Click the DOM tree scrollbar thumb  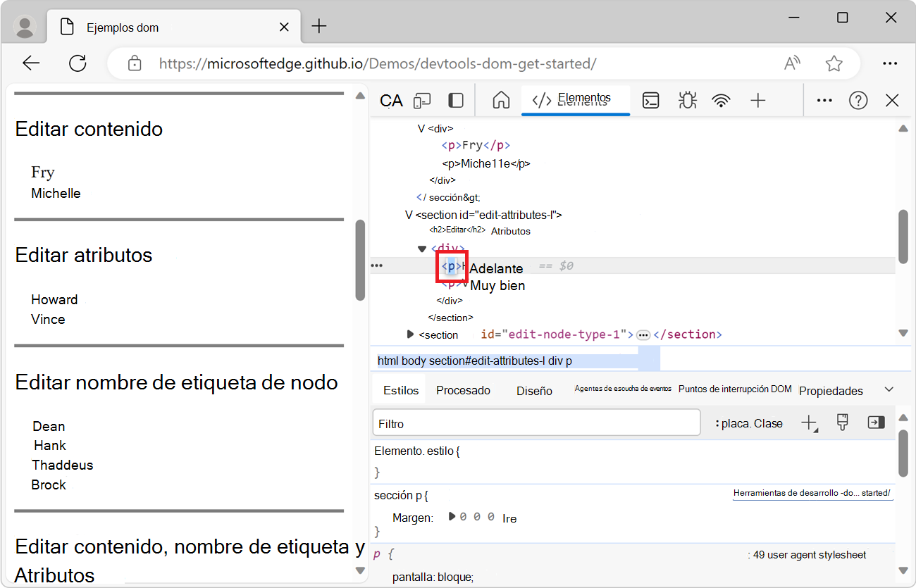click(x=903, y=237)
